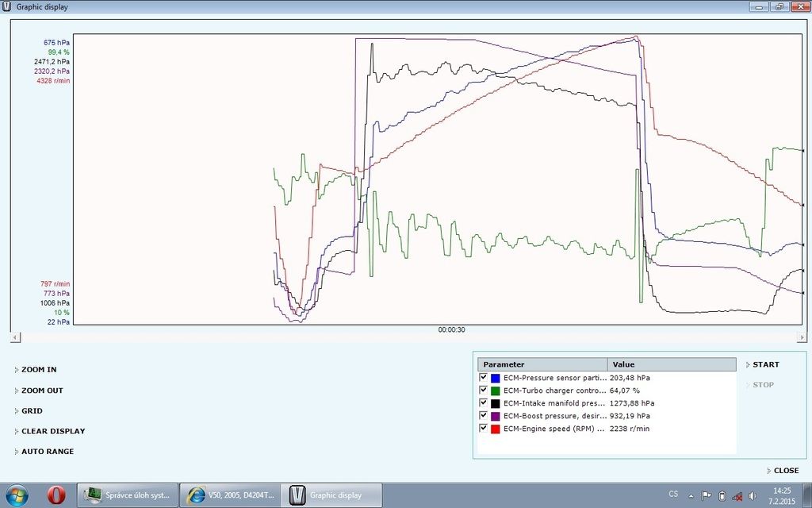
Task: Click ZOOM OUT below the graph
Action: coord(42,391)
